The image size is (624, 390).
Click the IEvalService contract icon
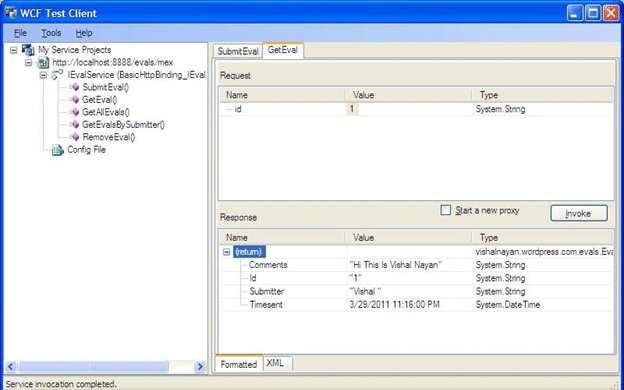tap(58, 75)
